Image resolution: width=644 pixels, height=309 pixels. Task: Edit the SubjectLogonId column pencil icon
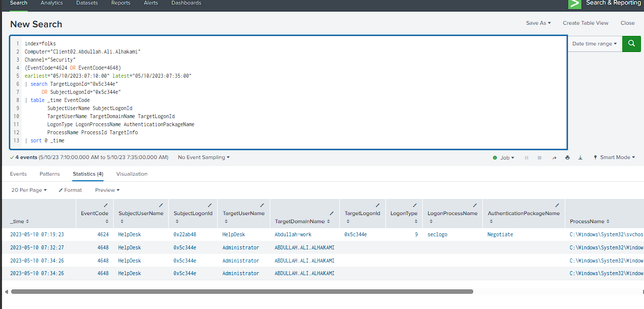point(210,205)
